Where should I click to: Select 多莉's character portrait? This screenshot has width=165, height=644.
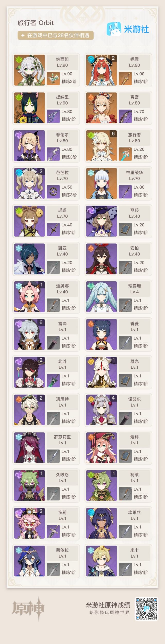click(x=29, y=523)
